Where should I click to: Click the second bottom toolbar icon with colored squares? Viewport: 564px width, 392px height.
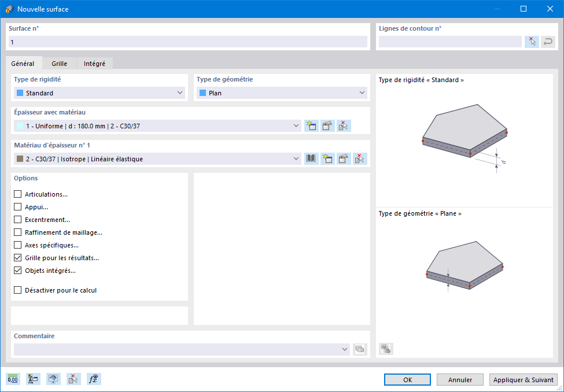pos(33,379)
